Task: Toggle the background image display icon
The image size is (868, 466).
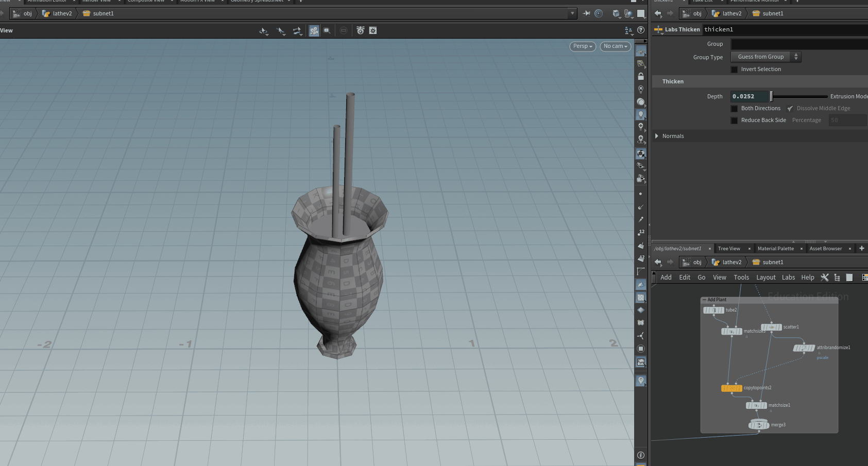Action: pos(641,363)
